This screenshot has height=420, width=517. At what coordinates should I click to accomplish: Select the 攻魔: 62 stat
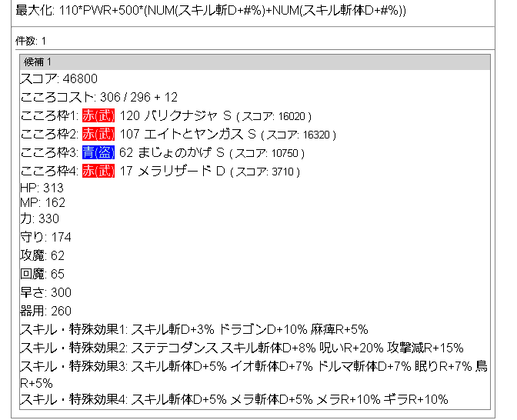[42, 255]
